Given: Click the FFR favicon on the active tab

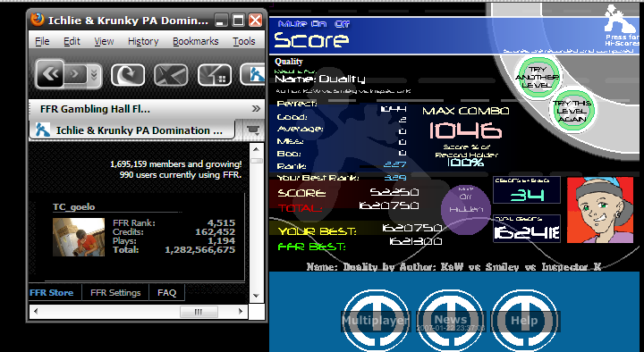Looking at the screenshot, I should click(43, 130).
